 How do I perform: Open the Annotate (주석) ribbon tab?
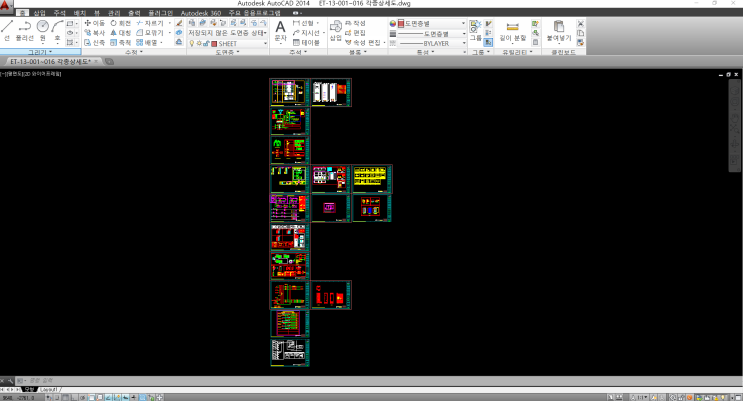tap(60, 13)
